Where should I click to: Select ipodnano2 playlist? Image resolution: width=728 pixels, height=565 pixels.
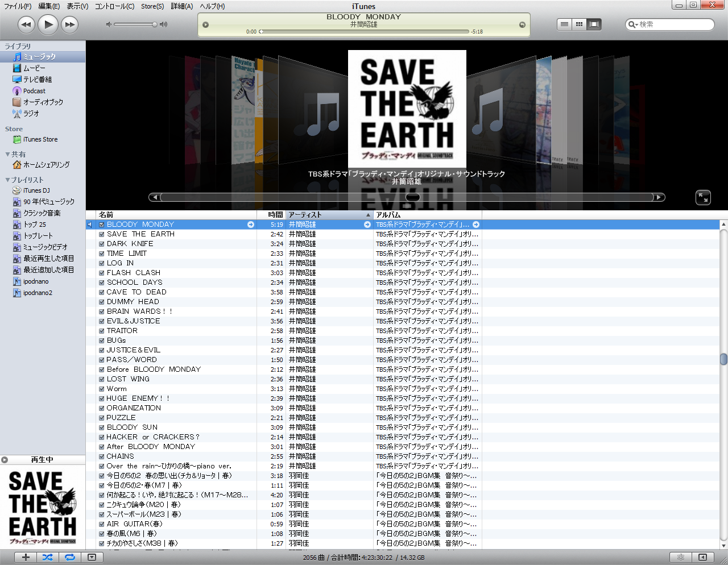[x=43, y=293]
